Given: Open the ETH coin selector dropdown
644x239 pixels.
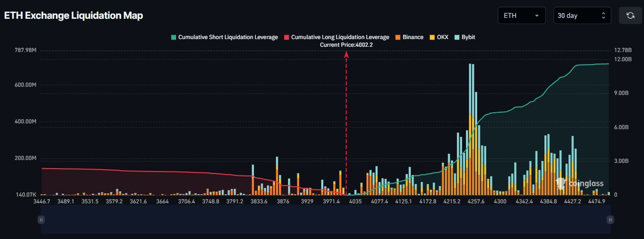Looking at the screenshot, I should (x=521, y=16).
